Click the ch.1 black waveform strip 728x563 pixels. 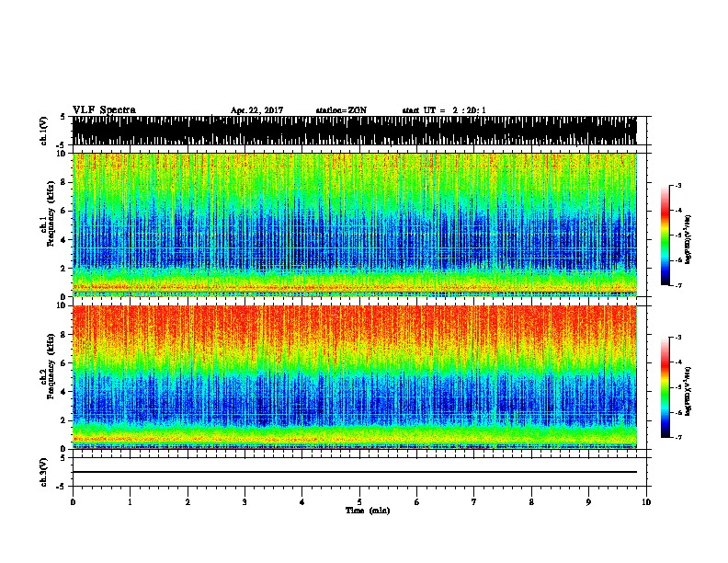[x=355, y=131]
